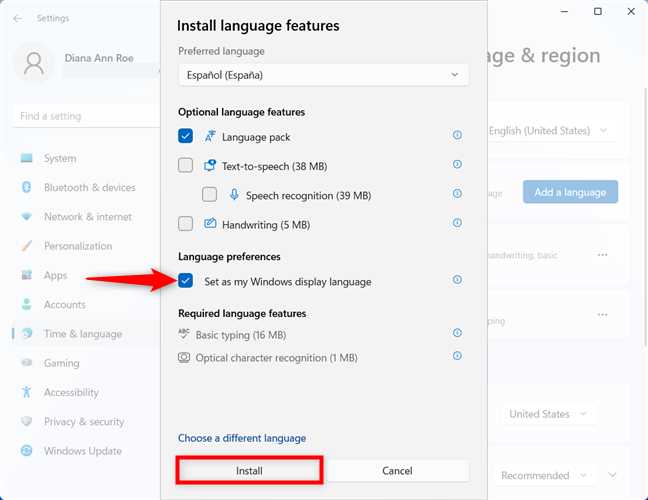The height and width of the screenshot is (500, 648).
Task: Click the Install button
Action: point(249,471)
